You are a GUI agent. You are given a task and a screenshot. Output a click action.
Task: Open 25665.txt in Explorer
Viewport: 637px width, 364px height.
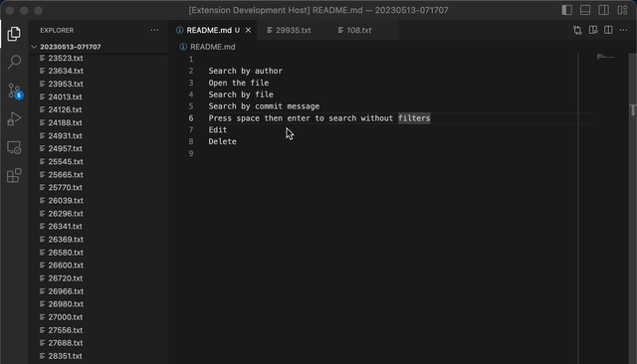[x=99, y=174]
